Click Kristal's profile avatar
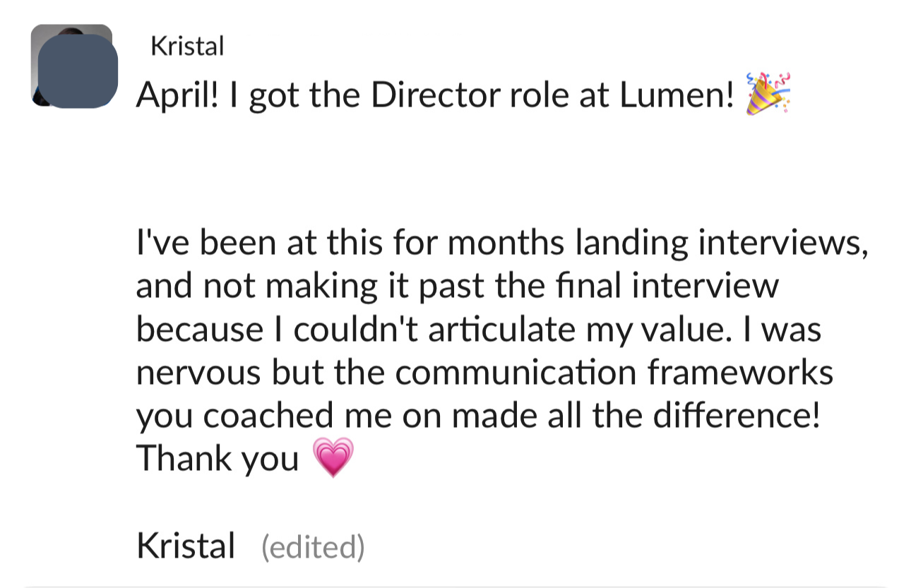 coord(74,66)
